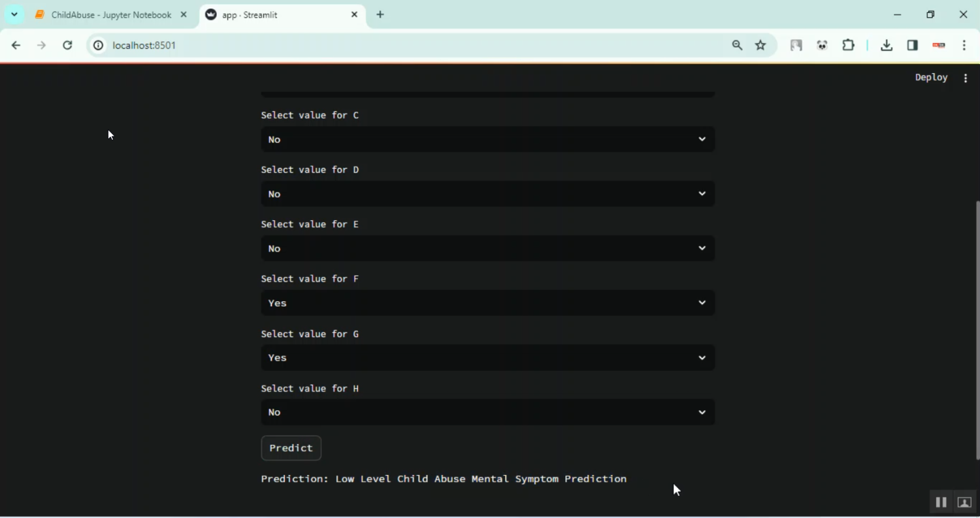Open the panda extension icon
980x518 pixels.
click(x=822, y=45)
